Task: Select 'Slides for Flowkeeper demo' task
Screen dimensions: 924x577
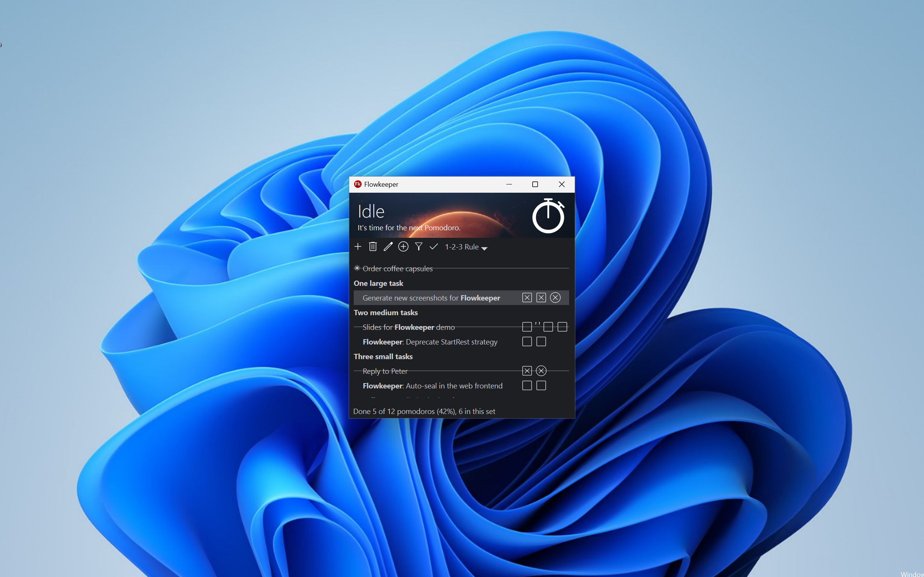Action: [x=461, y=327]
